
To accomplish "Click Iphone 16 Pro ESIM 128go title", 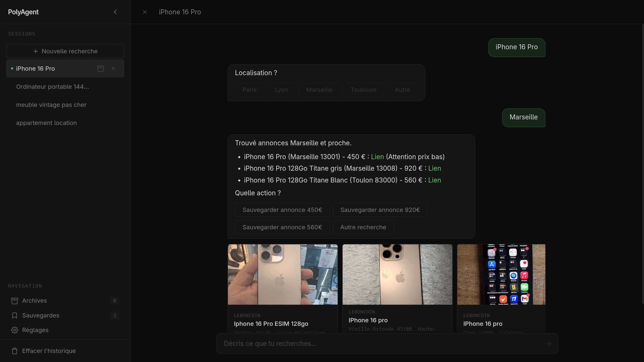I will (x=271, y=324).
